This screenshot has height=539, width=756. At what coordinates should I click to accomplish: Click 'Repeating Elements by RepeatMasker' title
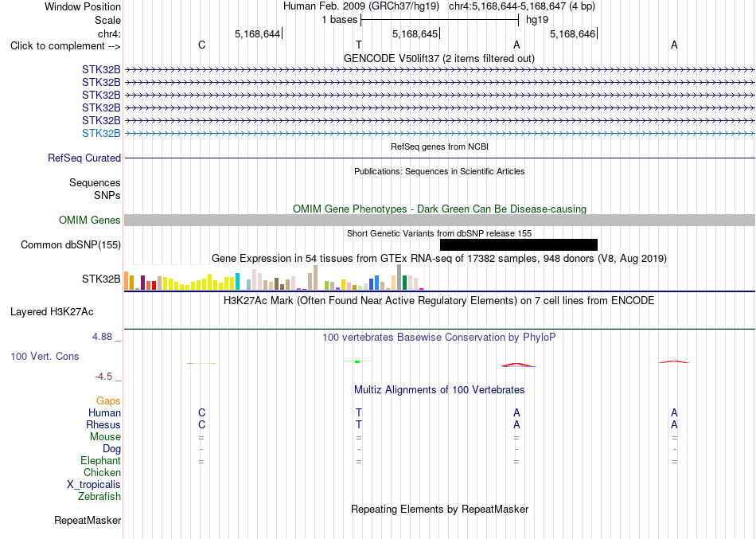tap(440, 510)
